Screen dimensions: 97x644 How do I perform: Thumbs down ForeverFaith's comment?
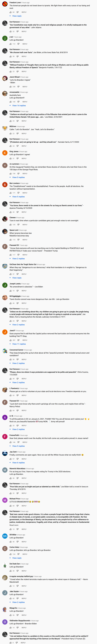pyautogui.click(x=18, y=442)
